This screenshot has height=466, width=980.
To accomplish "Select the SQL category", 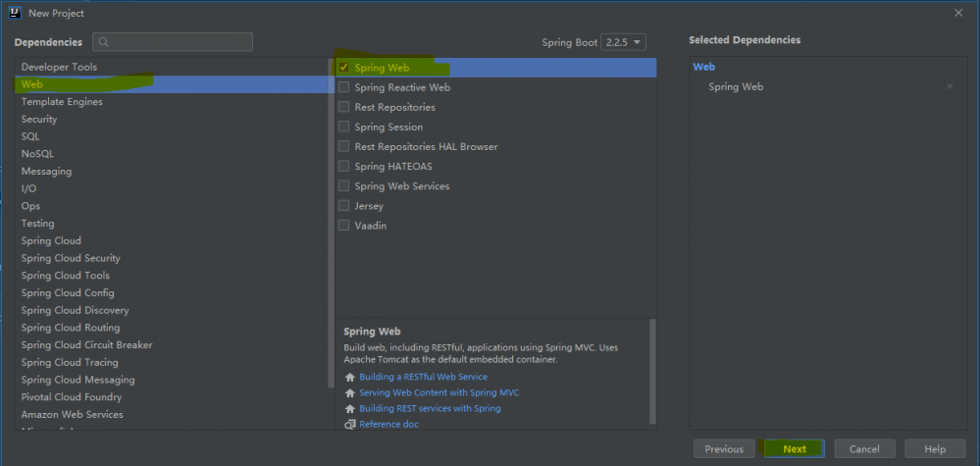I will click(x=174, y=136).
